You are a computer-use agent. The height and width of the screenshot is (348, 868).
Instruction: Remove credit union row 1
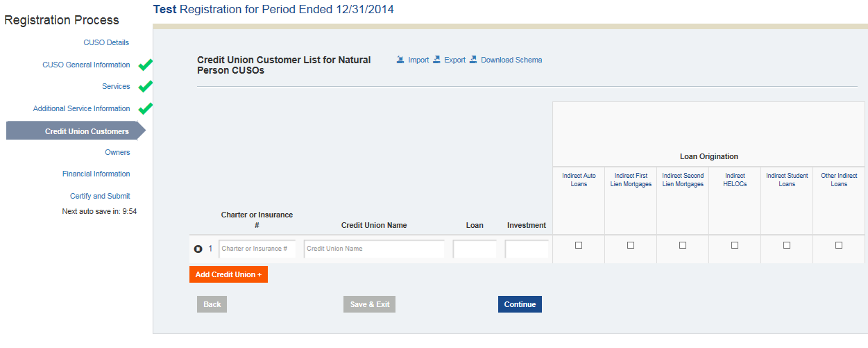pyautogui.click(x=198, y=249)
